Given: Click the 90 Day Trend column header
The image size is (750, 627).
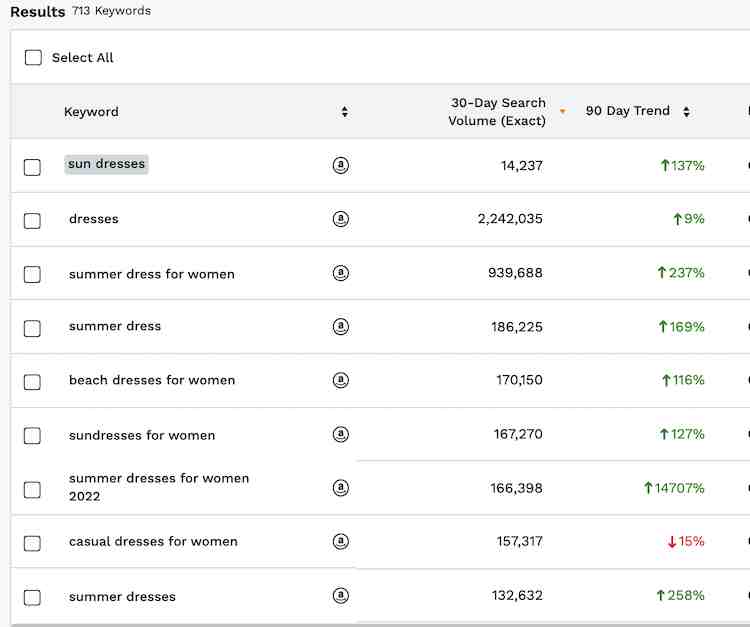Looking at the screenshot, I should coord(628,111).
